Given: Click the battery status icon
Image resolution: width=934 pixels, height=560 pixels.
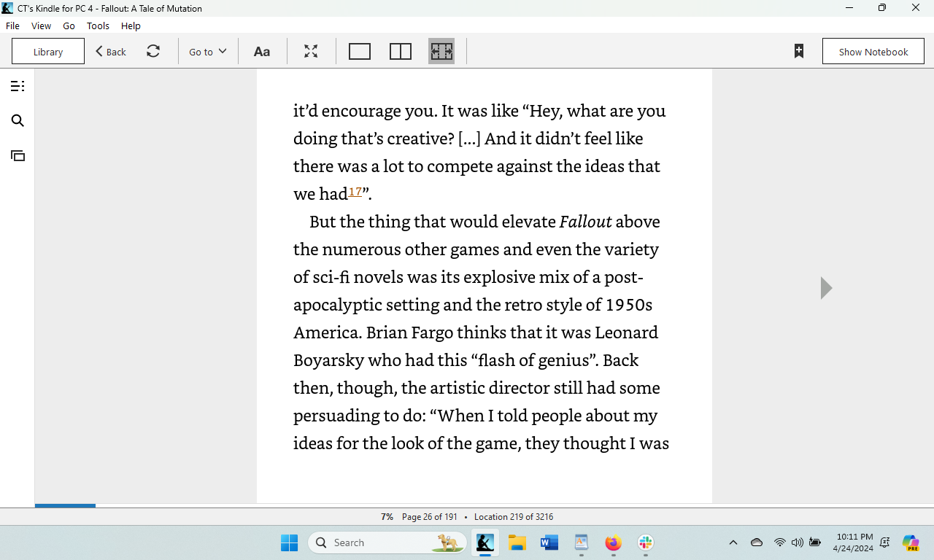Looking at the screenshot, I should tap(815, 542).
